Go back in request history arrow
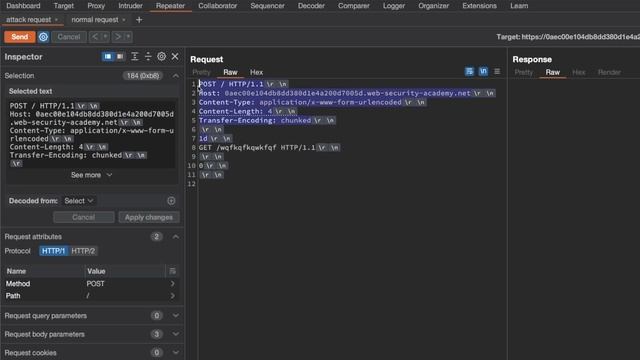Viewport: 640px width, 360px height. [95, 37]
